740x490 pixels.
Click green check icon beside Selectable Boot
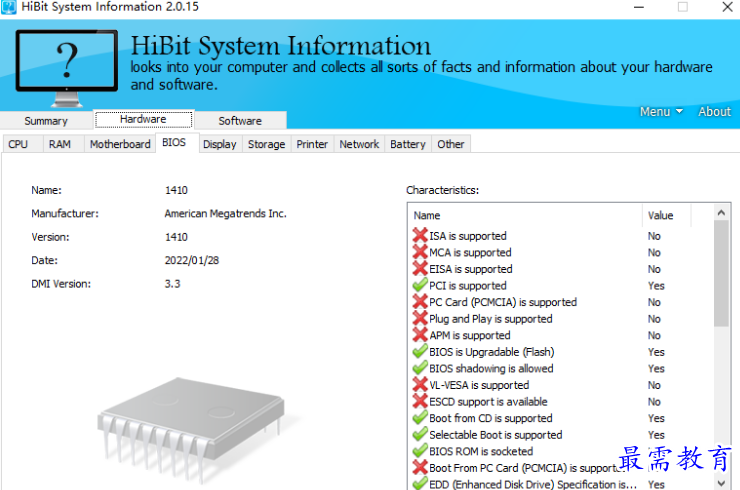pos(420,434)
